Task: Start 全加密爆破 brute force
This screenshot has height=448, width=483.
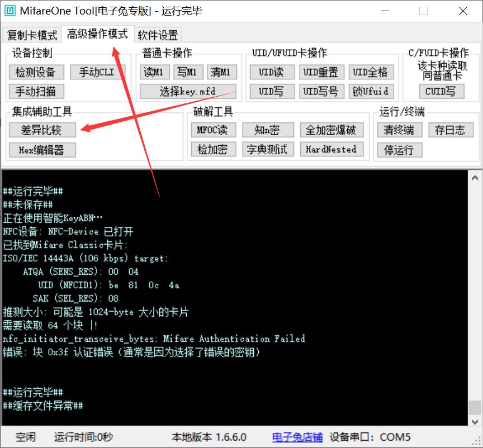Action: pyautogui.click(x=332, y=130)
